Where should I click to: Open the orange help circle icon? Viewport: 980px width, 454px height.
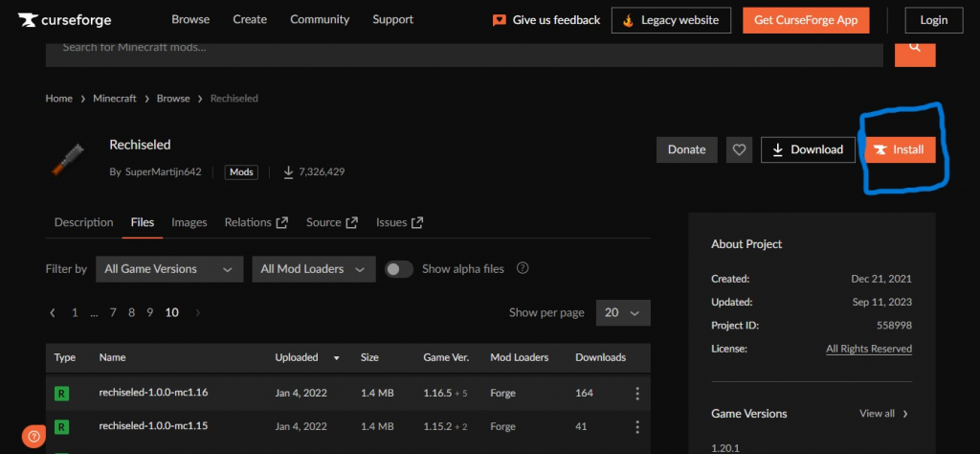[x=33, y=437]
